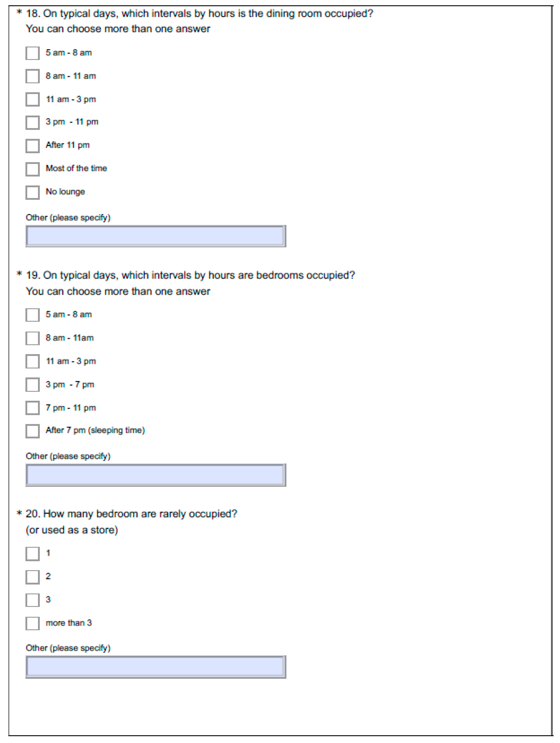Check '1' for rarely occupied bedrooms
The width and height of the screenshot is (560, 743).
[33, 554]
